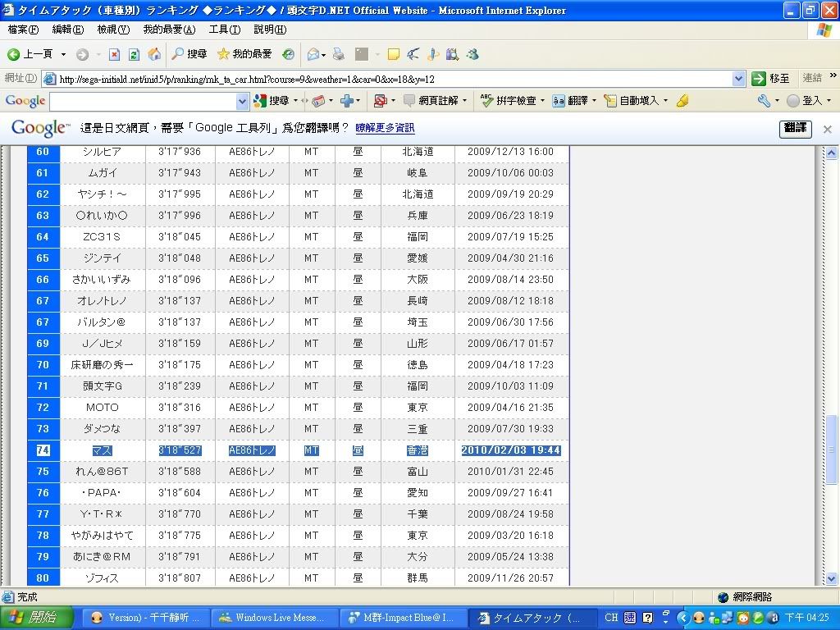The width and height of the screenshot is (840, 630).
Task: Click the Refresh page icon
Action: [x=134, y=54]
